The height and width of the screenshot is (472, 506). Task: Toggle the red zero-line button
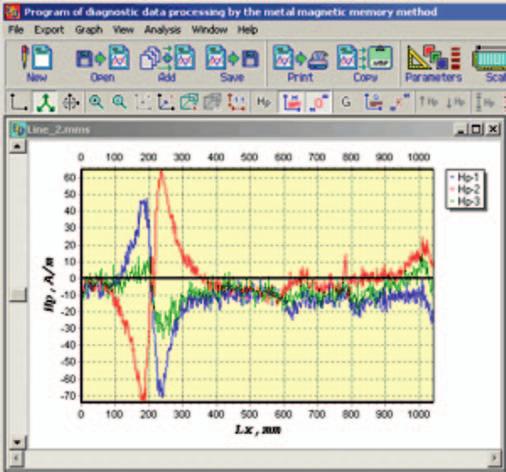(318, 102)
